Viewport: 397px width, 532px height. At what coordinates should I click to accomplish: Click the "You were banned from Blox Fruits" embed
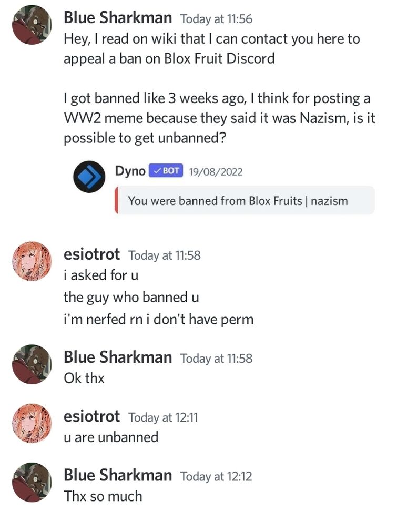238,200
